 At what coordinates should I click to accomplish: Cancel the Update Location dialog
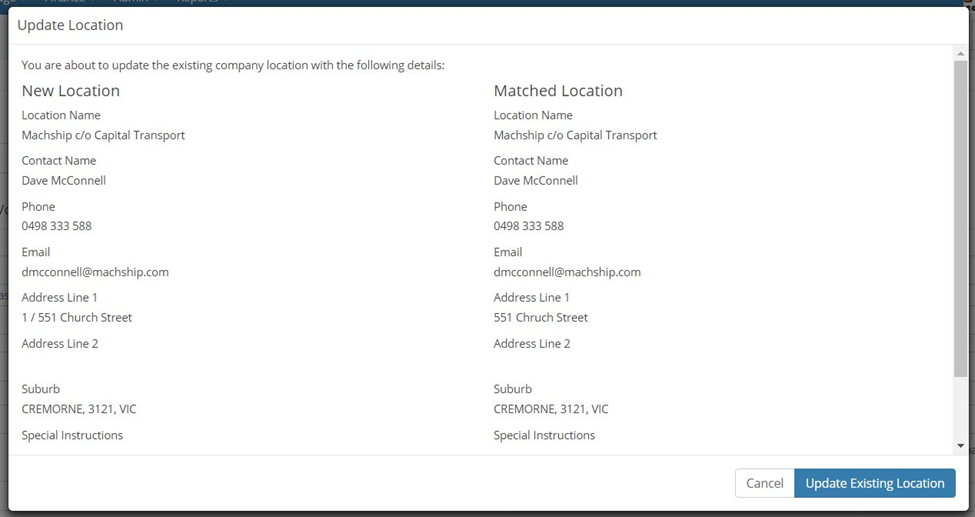(764, 483)
